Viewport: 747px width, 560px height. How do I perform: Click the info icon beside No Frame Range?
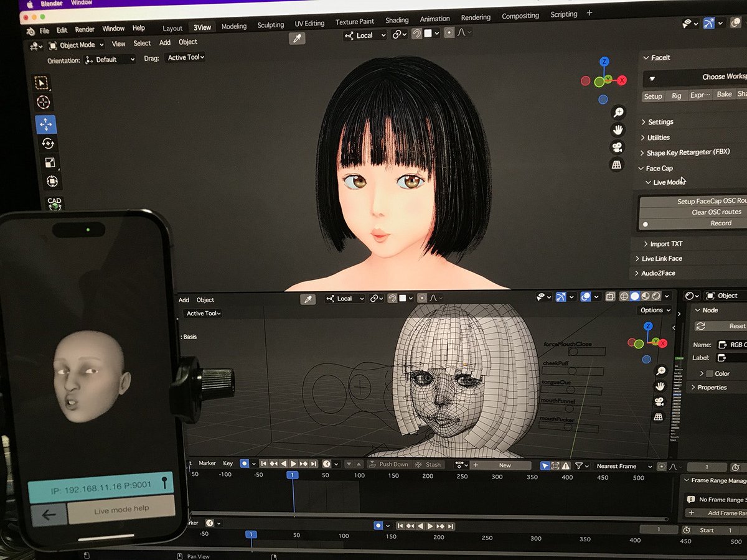pos(690,499)
